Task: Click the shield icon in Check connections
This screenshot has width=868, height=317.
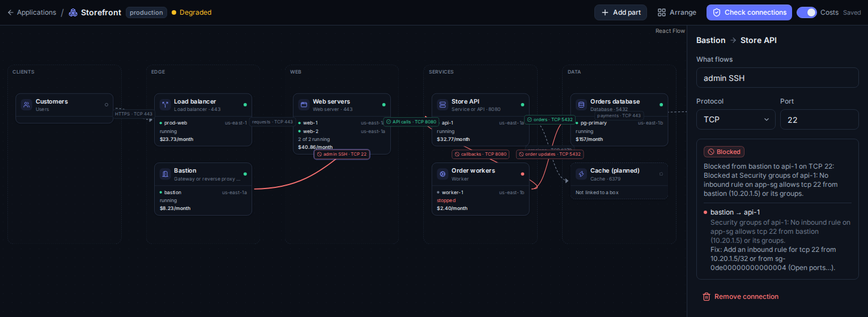Action: click(717, 12)
